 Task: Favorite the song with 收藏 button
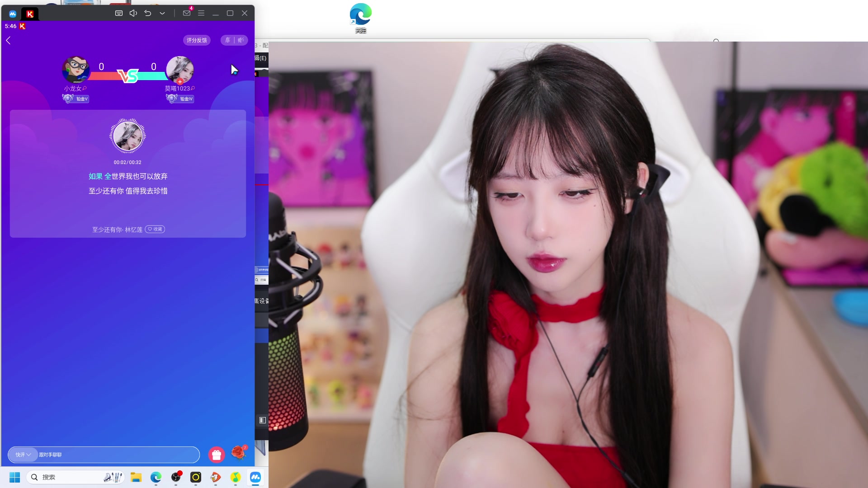pyautogui.click(x=155, y=229)
